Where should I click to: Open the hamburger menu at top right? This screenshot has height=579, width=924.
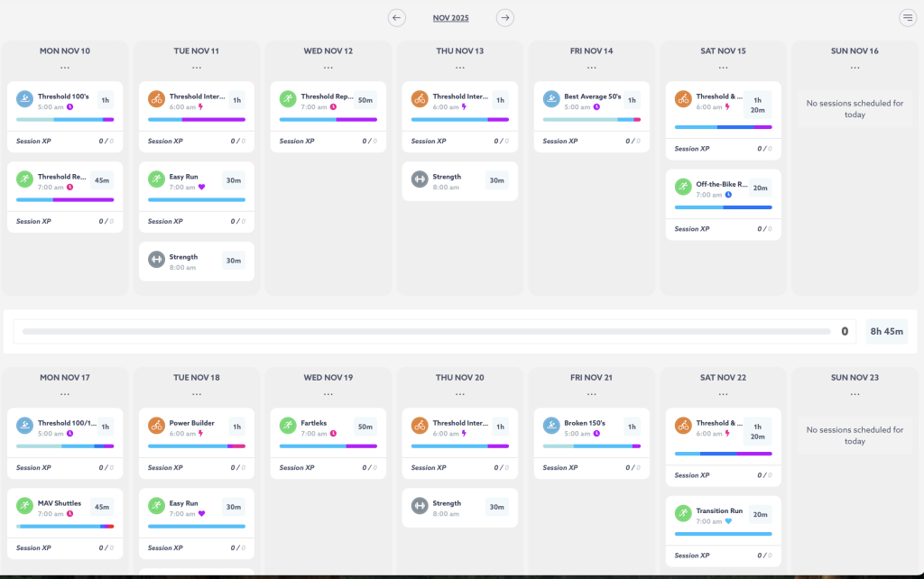coord(908,18)
